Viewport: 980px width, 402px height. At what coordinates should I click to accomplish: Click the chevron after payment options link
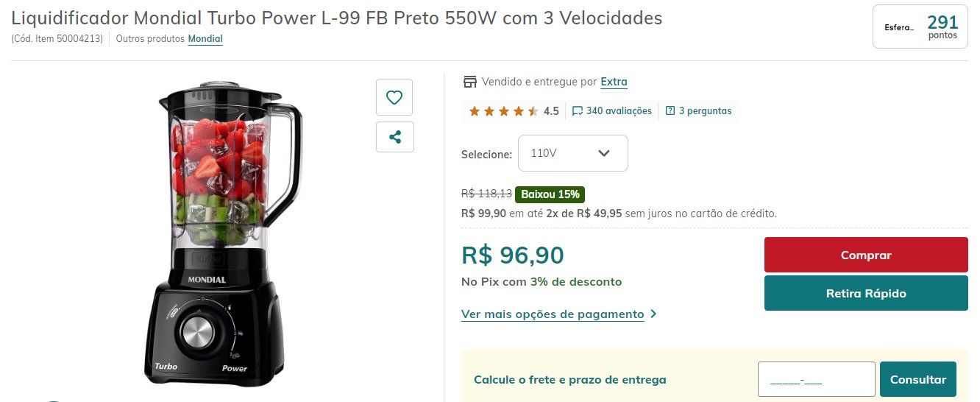[653, 314]
